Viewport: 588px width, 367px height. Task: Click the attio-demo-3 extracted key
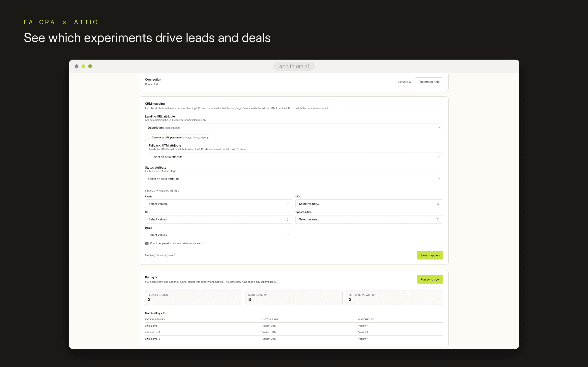pyautogui.click(x=152, y=339)
